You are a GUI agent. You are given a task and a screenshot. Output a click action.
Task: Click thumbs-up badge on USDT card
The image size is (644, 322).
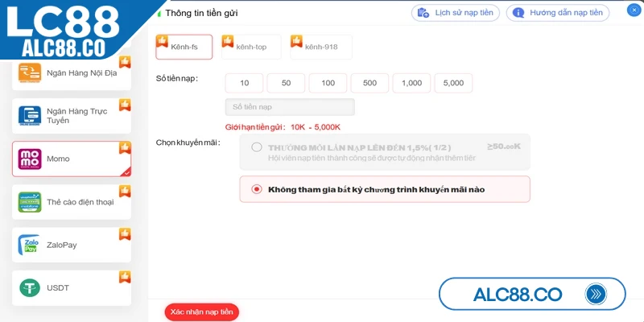coord(125,277)
